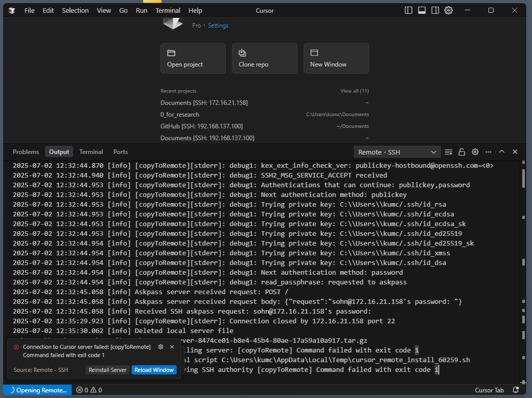Viewport: 532px width, 398px height.
Task: Maximize panel with the chevron-up icon
Action: point(502,152)
